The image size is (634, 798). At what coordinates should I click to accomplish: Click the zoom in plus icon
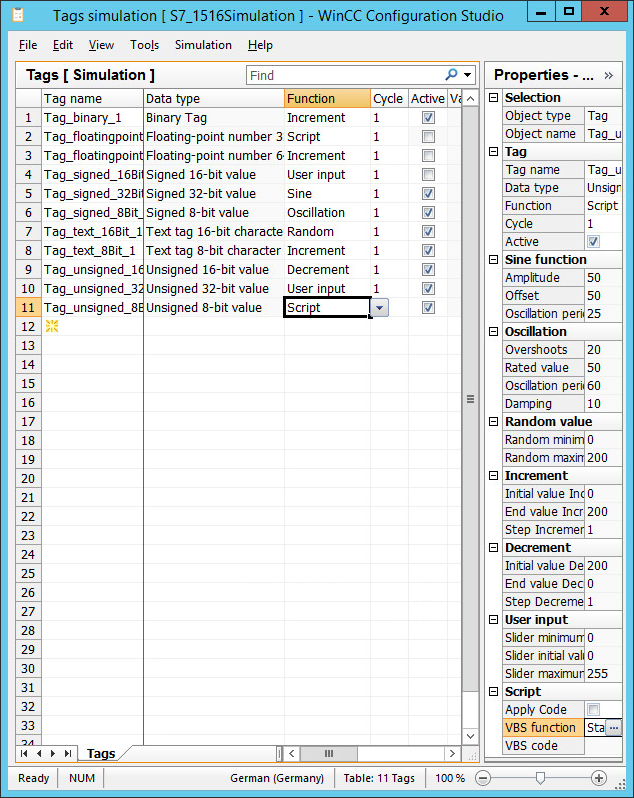coord(599,778)
